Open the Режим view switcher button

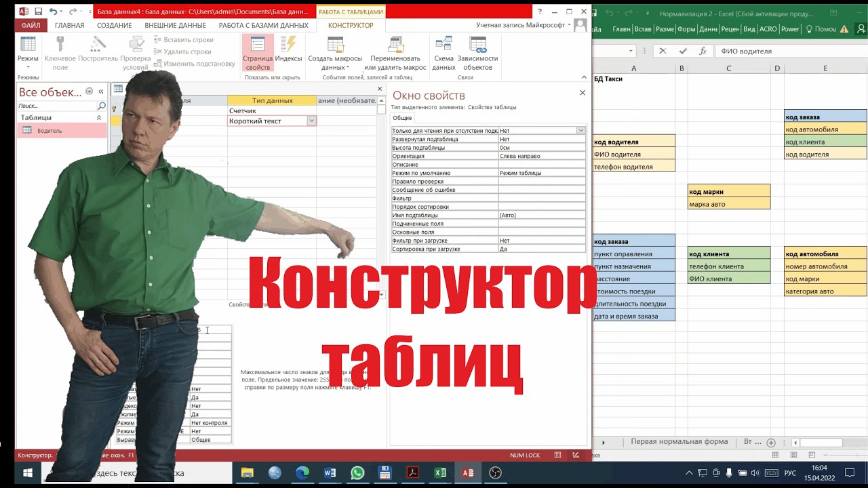pos(28,53)
